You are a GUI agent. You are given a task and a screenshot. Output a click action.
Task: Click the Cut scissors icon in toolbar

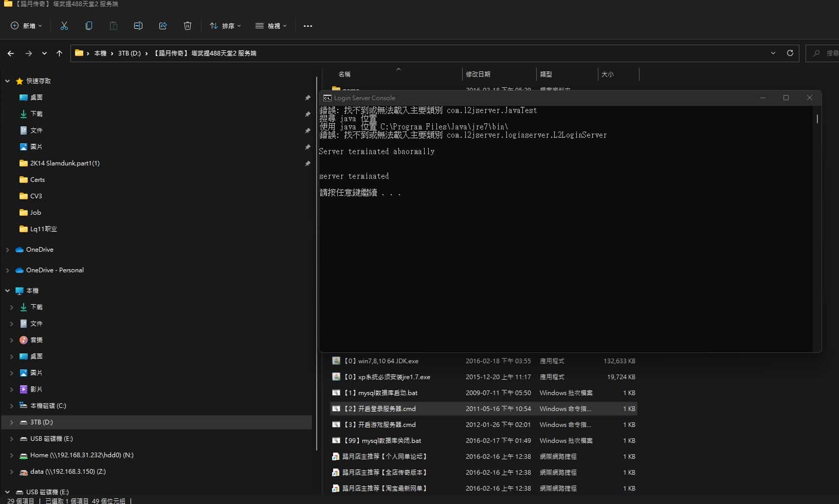tap(64, 26)
